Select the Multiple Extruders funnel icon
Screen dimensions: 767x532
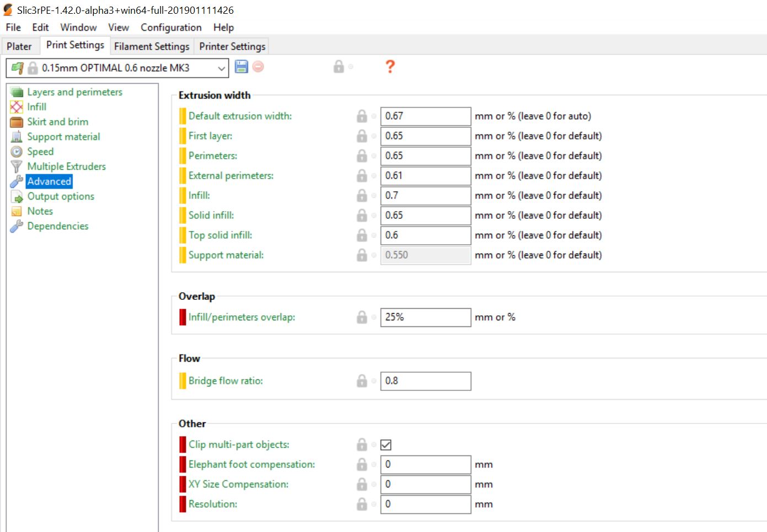(17, 166)
